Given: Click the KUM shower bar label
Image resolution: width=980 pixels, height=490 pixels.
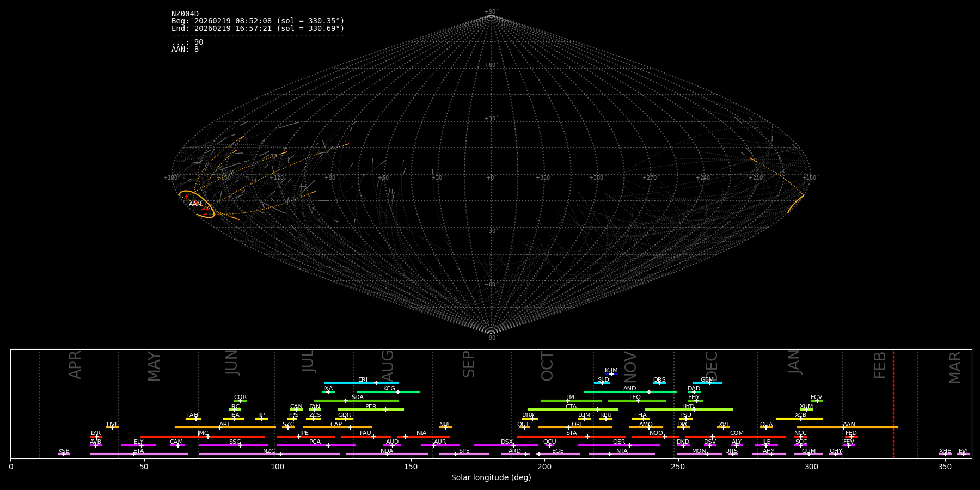Looking at the screenshot, I should pyautogui.click(x=611, y=371).
